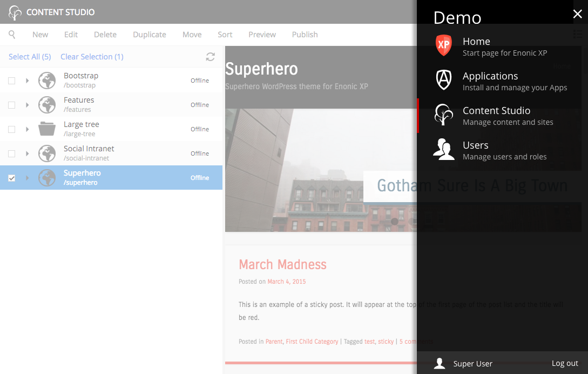Click the sticky tag link
The width and height of the screenshot is (588, 374).
[x=386, y=342]
